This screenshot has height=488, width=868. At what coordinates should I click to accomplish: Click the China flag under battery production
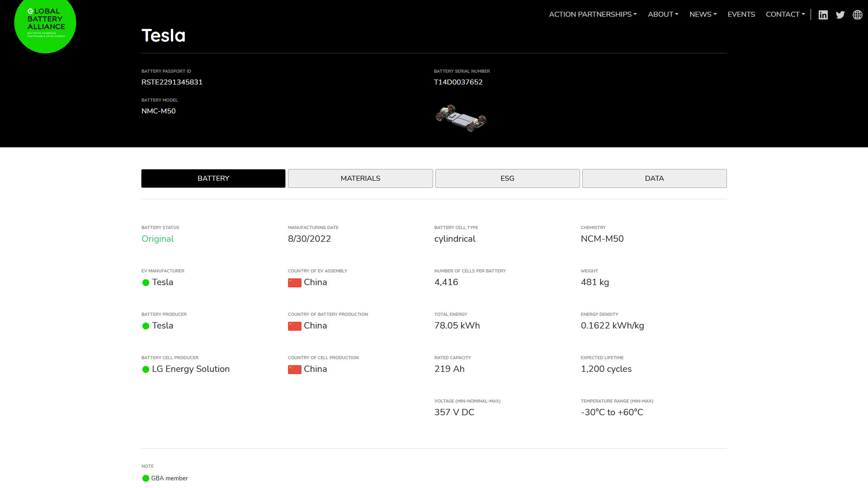295,326
